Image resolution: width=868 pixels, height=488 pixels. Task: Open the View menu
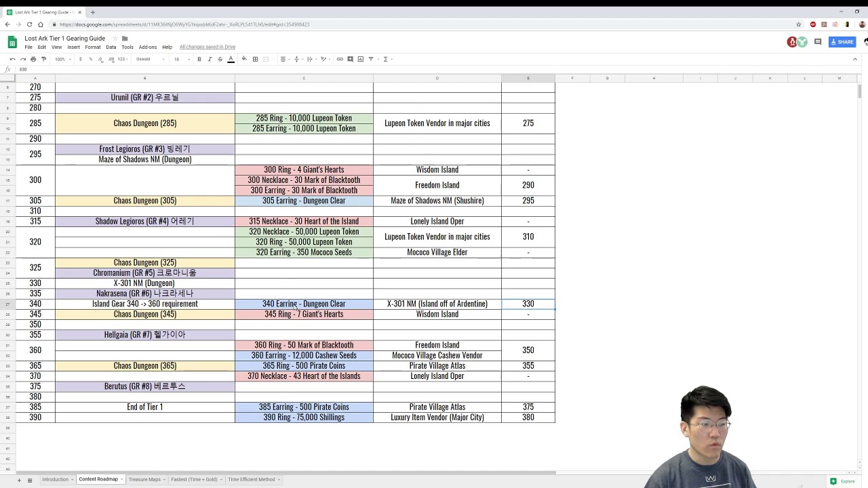click(x=56, y=47)
